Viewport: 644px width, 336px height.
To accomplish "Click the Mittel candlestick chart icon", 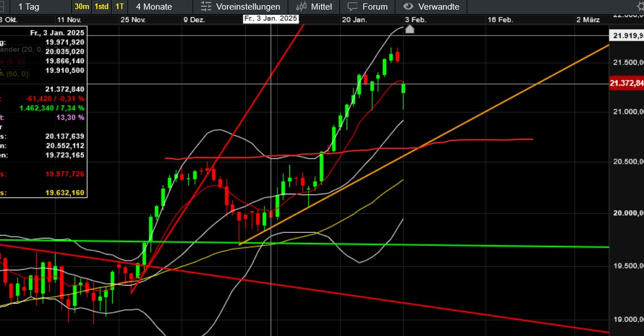I will (x=301, y=6).
